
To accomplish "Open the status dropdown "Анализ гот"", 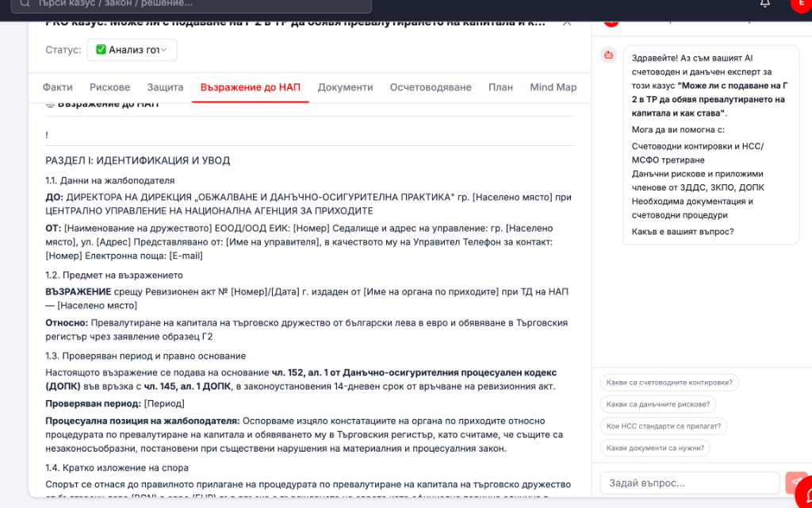I will tap(132, 50).
